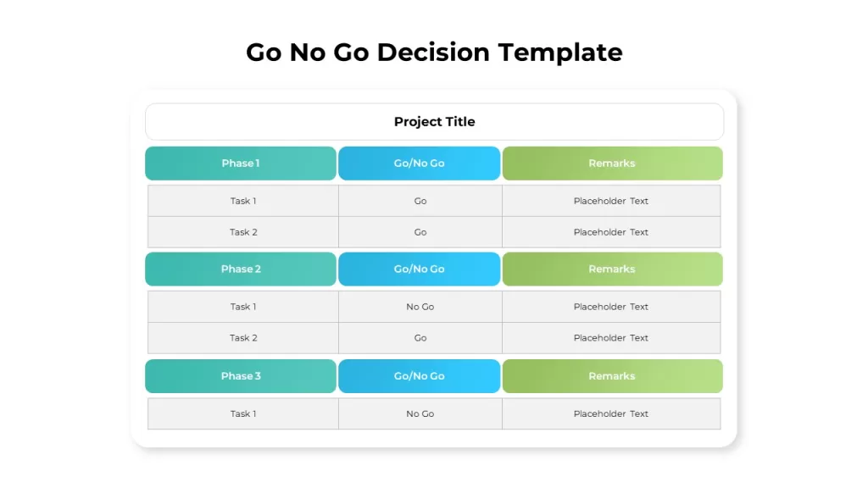Click Placeholder Text for Phase 1 Task 1
This screenshot has width=868, height=488.
[x=611, y=201]
